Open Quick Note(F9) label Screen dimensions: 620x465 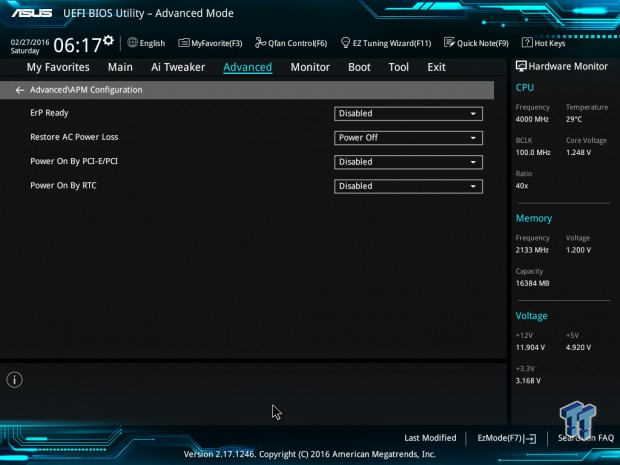point(482,43)
